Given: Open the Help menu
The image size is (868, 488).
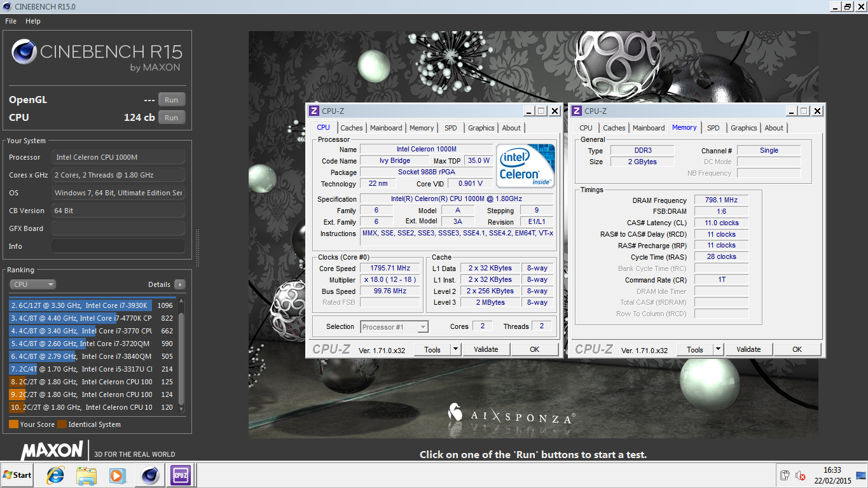Looking at the screenshot, I should pos(33,21).
